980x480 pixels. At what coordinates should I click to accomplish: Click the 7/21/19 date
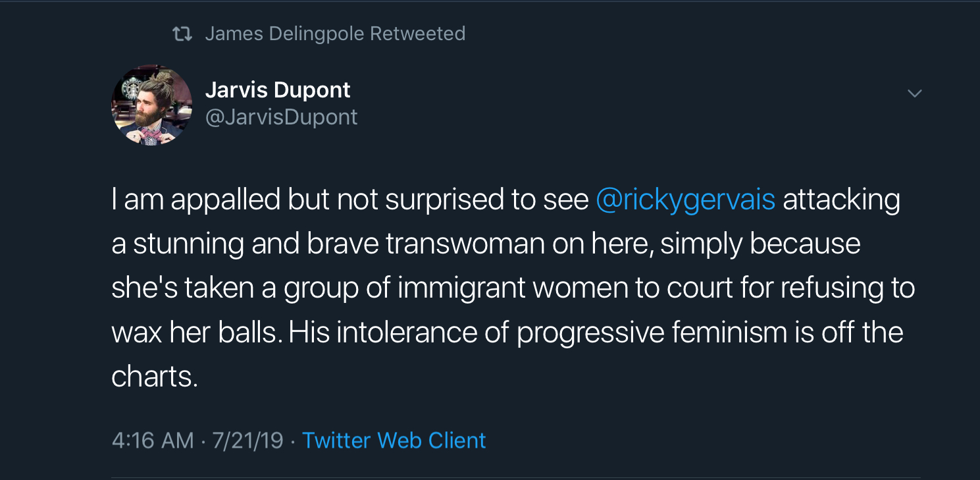click(247, 440)
